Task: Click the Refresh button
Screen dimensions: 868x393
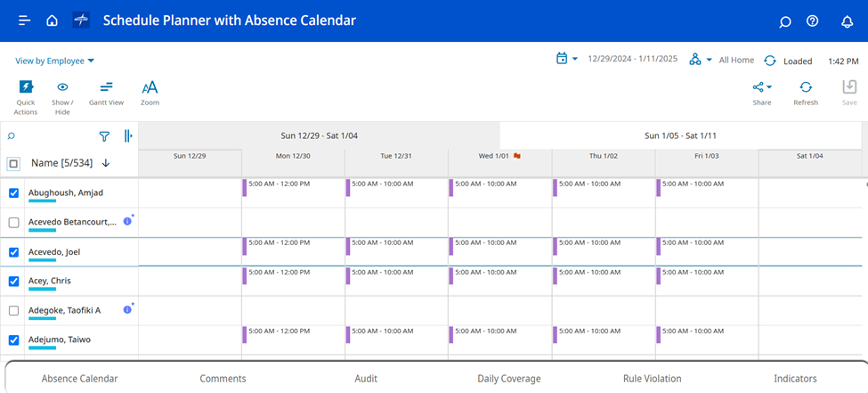Action: tap(805, 94)
